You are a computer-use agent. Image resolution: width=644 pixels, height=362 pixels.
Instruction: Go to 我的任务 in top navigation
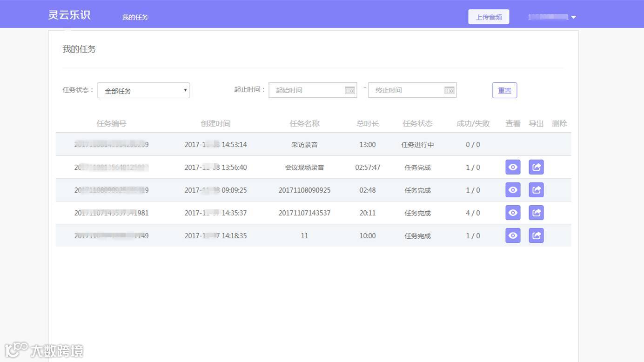point(135,17)
